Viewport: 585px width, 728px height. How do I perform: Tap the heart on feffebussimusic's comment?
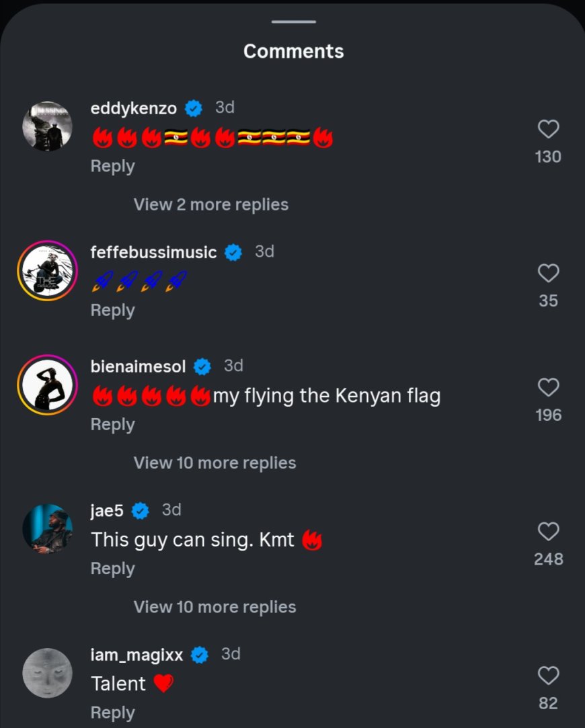[549, 273]
